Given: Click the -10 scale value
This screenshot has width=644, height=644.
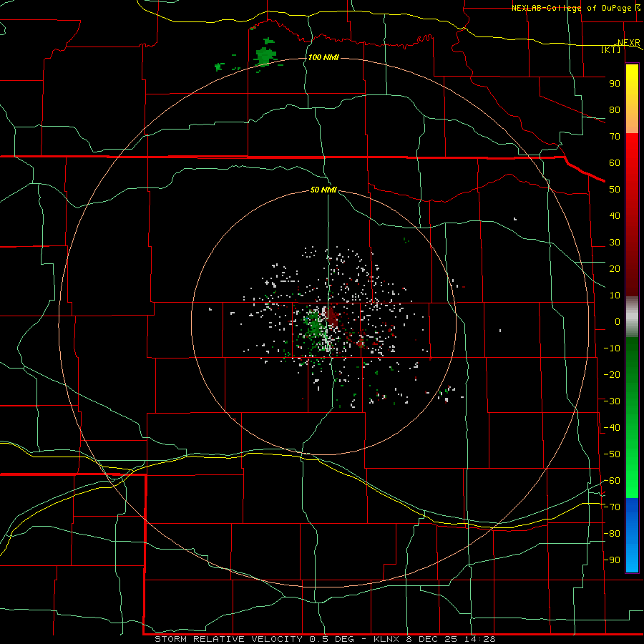Looking at the screenshot, I should tap(612, 348).
